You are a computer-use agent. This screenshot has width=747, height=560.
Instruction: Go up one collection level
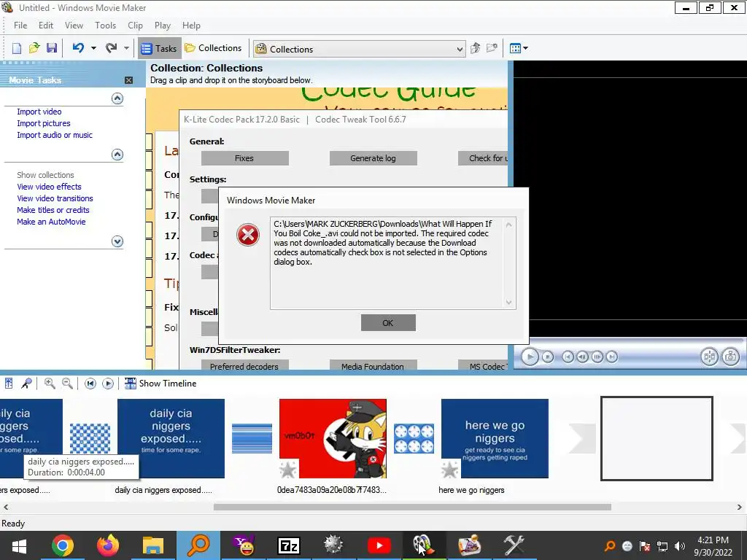pyautogui.click(x=475, y=48)
